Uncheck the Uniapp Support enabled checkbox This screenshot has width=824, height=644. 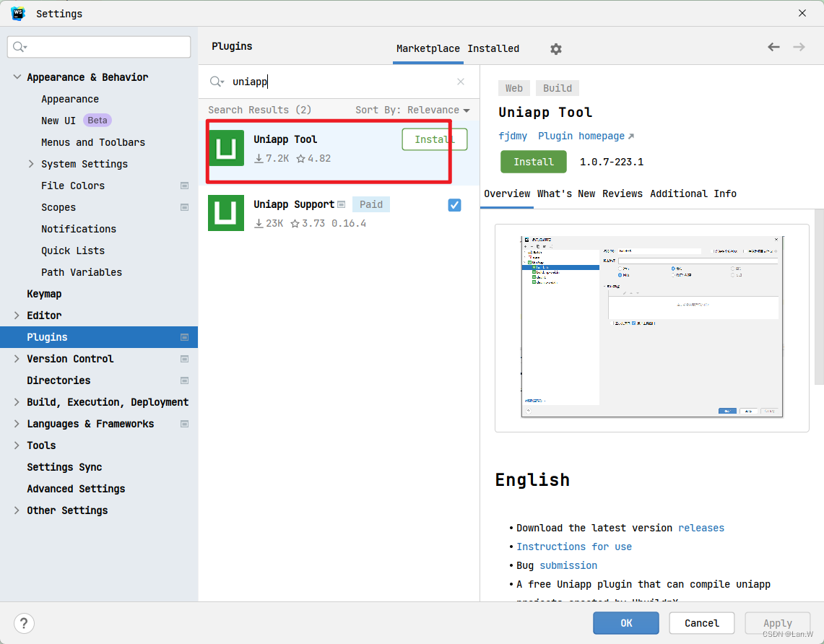(454, 205)
